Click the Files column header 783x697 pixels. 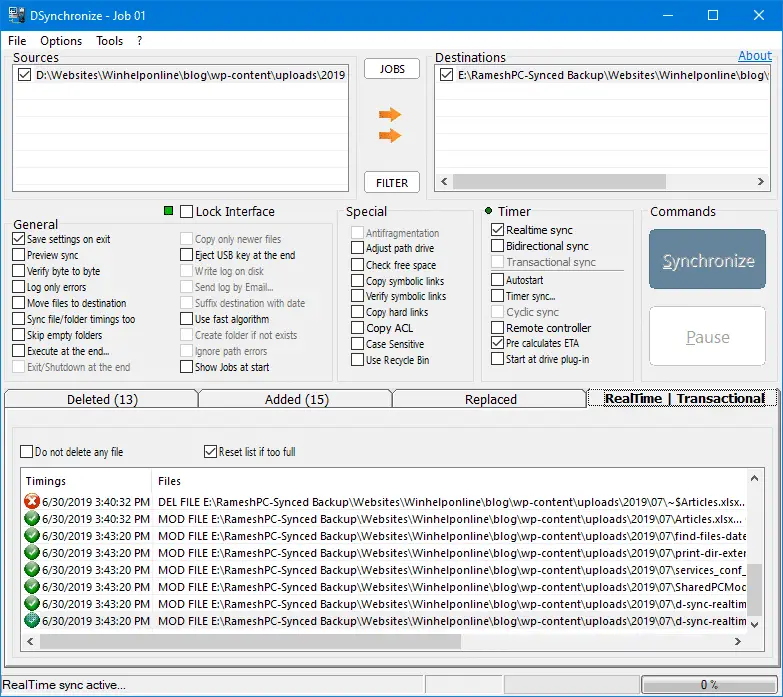[x=449, y=481]
